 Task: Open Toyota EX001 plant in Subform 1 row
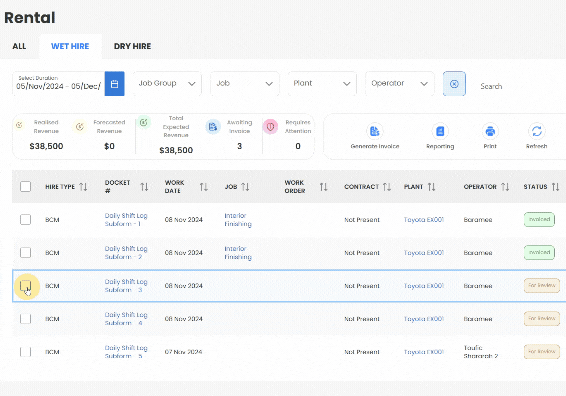click(x=424, y=219)
